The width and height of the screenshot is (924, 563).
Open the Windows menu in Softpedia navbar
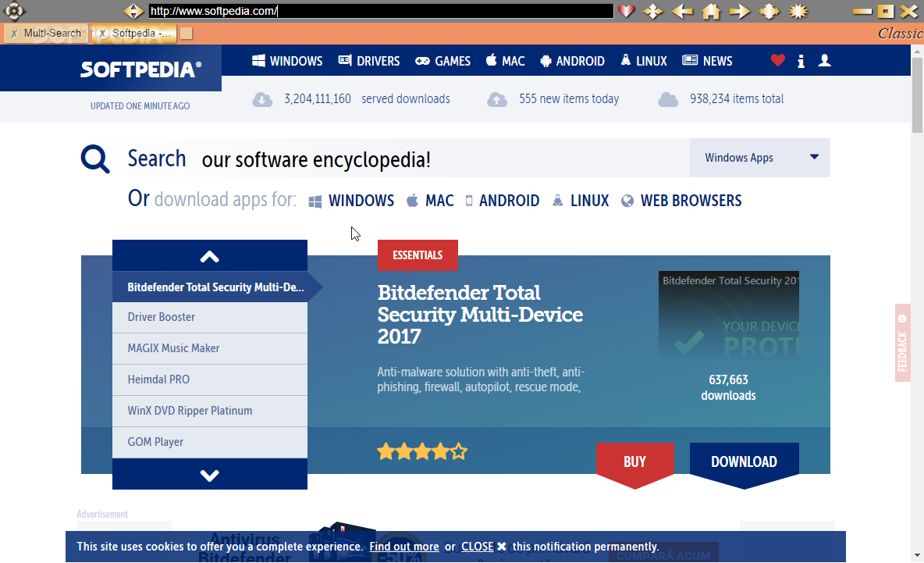[287, 61]
